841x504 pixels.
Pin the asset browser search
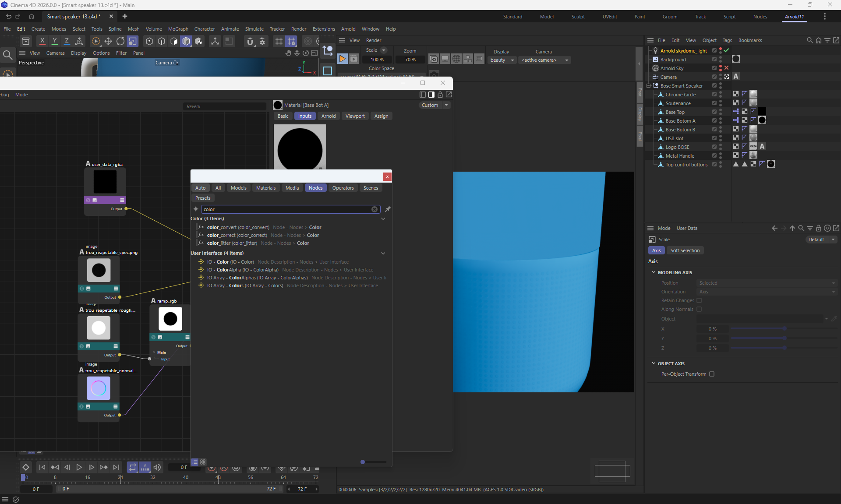tap(388, 209)
